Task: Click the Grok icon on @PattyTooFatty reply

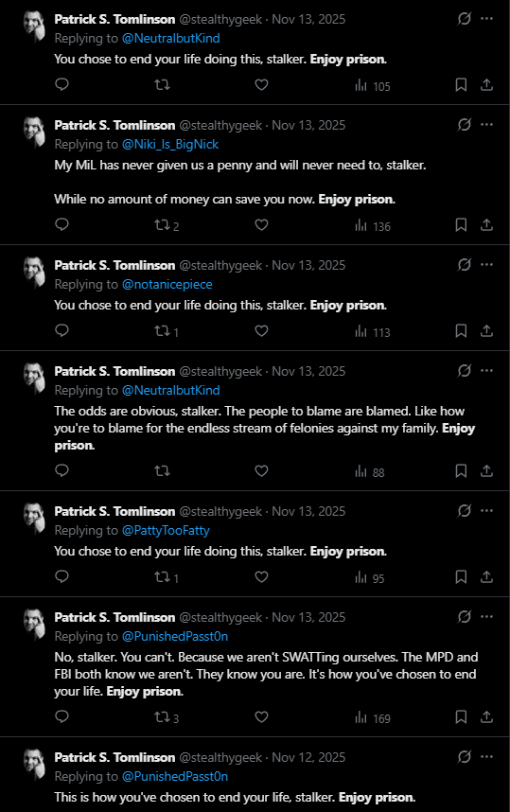Action: coord(465,511)
